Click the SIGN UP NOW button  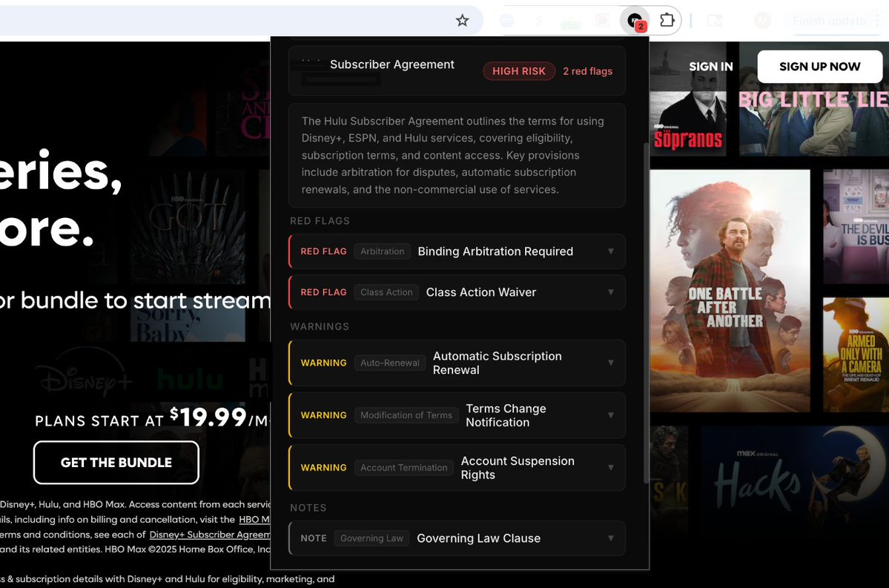point(819,66)
